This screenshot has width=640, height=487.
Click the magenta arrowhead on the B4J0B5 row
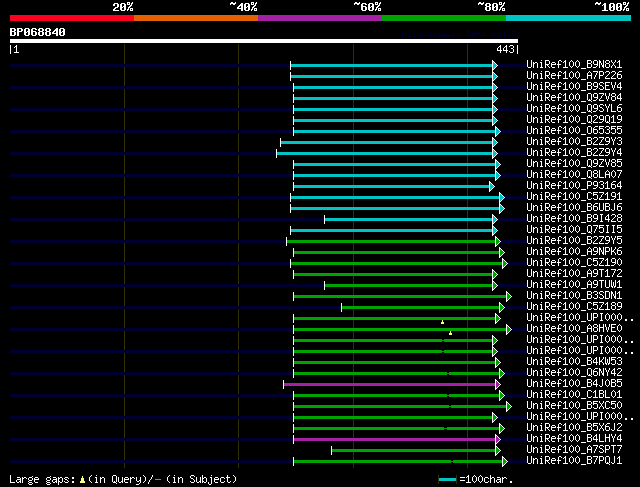pos(498,384)
